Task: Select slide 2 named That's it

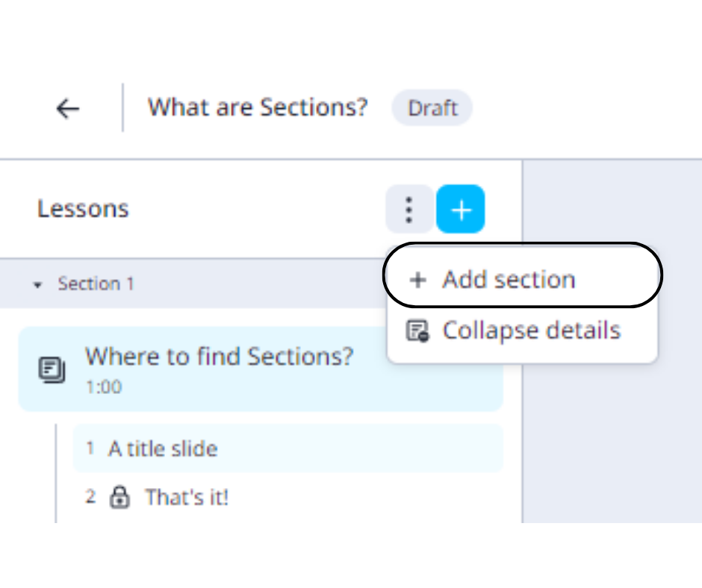Action: 186,497
